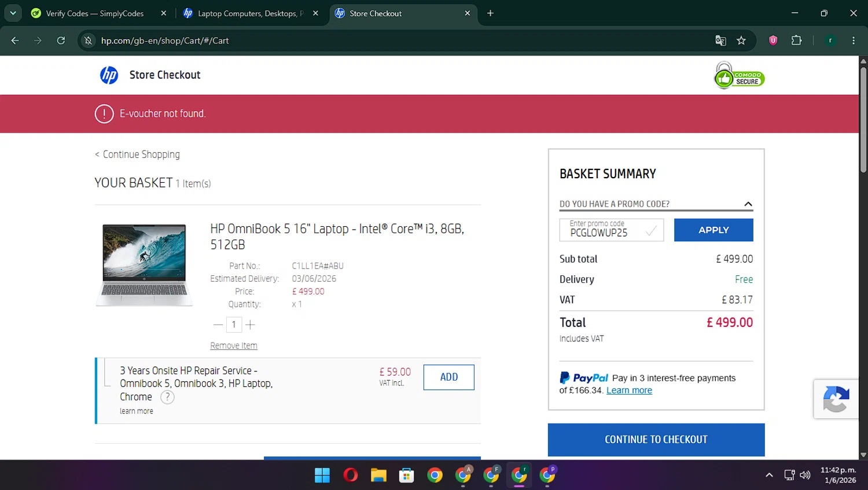Open the HP OmniBook laptop thumbnail
Screen dimensions: 868x490
[x=144, y=265]
